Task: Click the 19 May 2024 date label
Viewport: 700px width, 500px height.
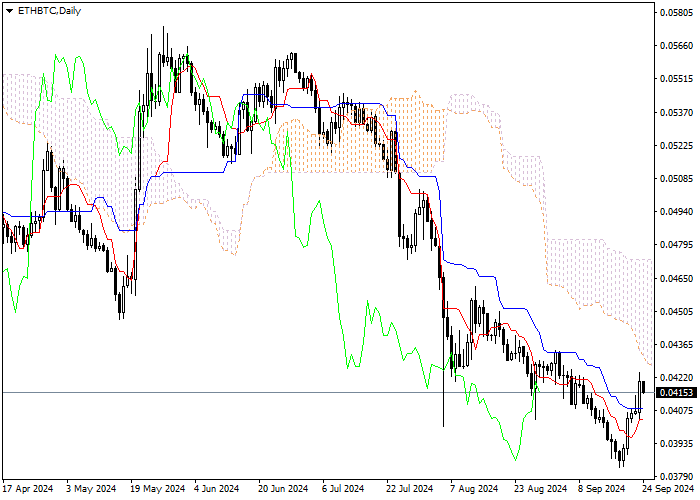Action: [158, 489]
